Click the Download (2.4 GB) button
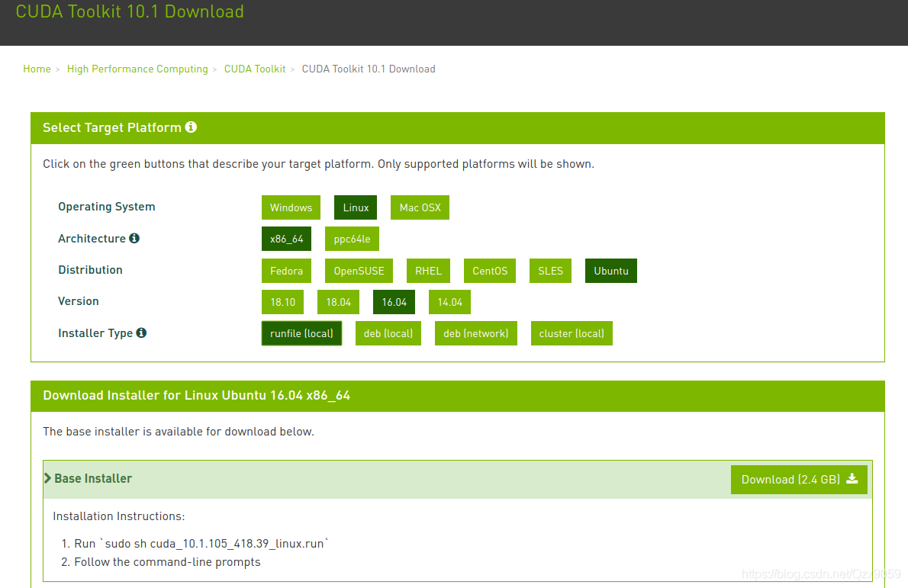Viewport: 908px width, 588px height. coord(799,480)
